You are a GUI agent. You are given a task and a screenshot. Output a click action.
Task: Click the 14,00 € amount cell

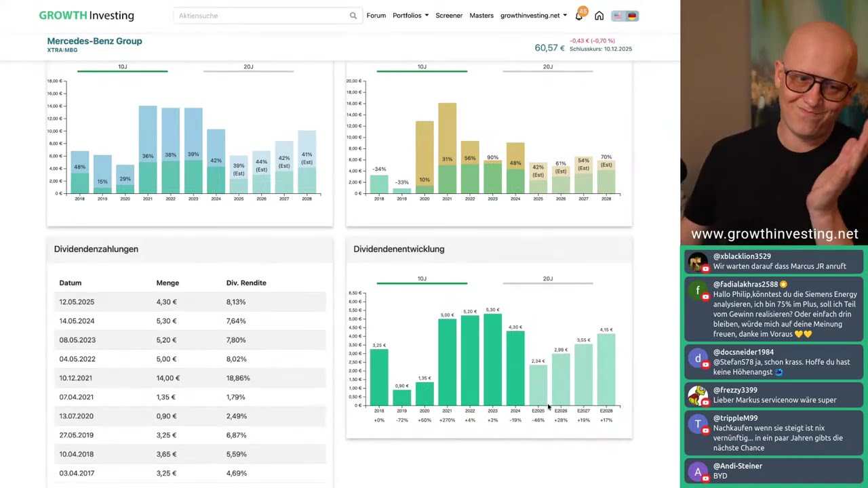[x=167, y=378]
